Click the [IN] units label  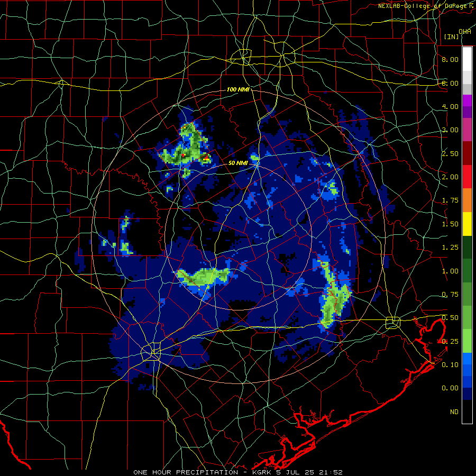451,36
